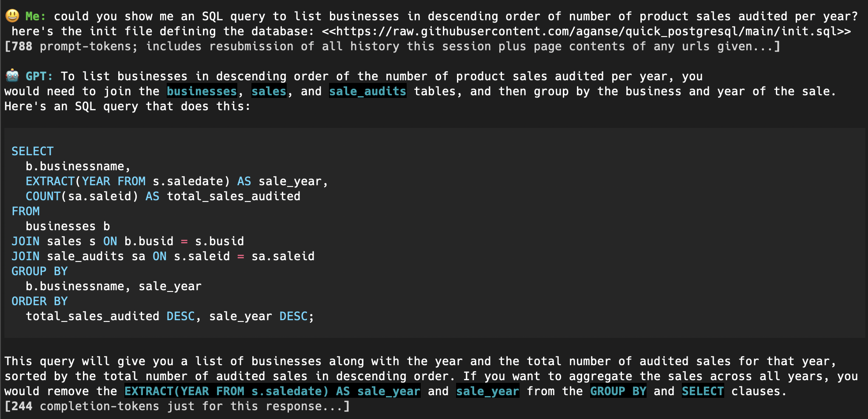
Task: Click the 'GPT:' speaker label
Action: 39,76
